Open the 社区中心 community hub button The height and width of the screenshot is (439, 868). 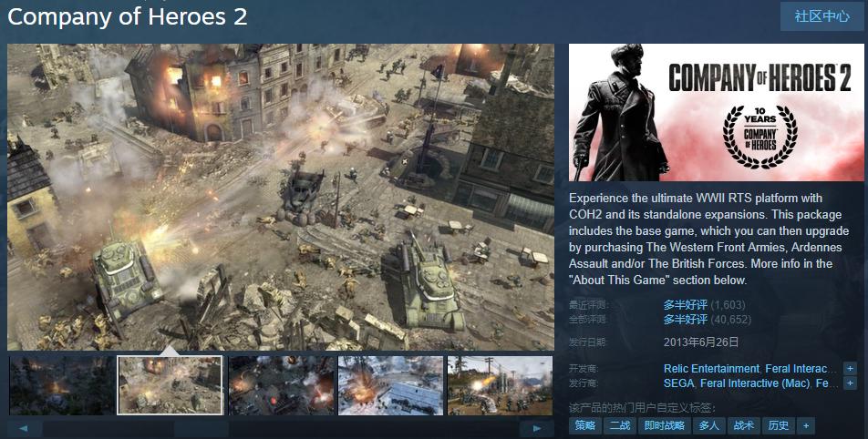[822, 16]
